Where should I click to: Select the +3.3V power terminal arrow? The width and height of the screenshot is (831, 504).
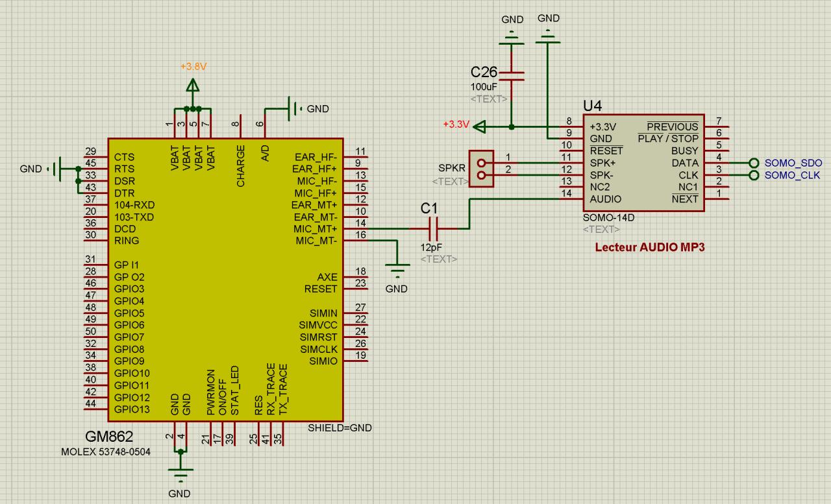[x=480, y=126]
